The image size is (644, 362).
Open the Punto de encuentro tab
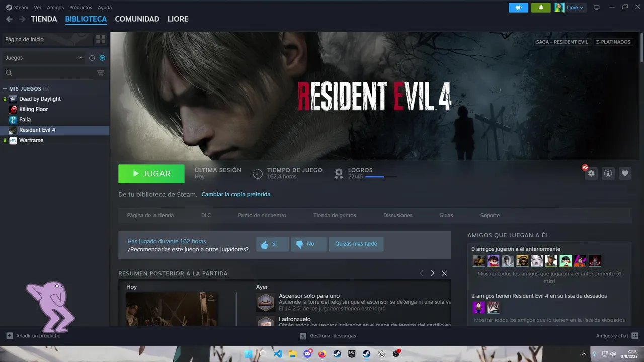(x=262, y=215)
